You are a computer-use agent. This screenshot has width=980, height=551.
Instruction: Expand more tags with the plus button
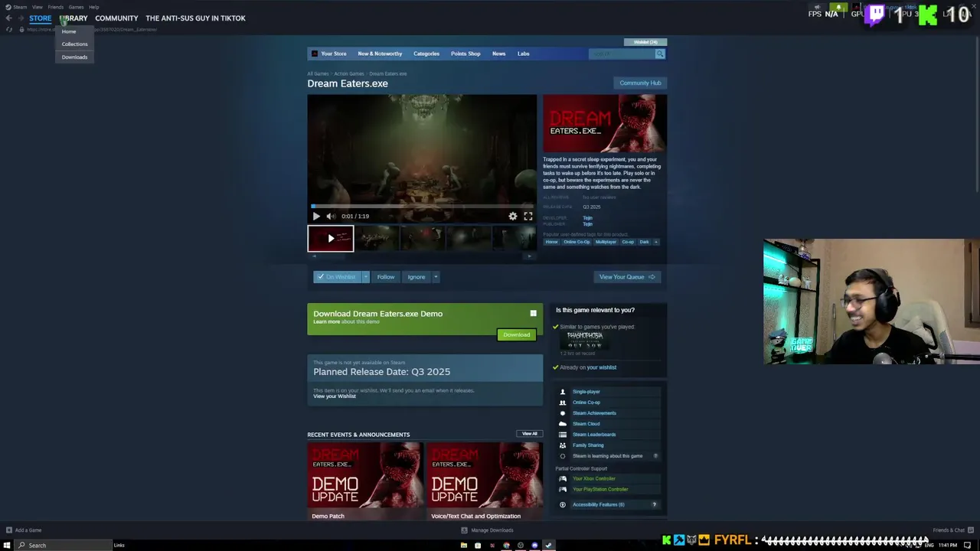[x=656, y=242]
